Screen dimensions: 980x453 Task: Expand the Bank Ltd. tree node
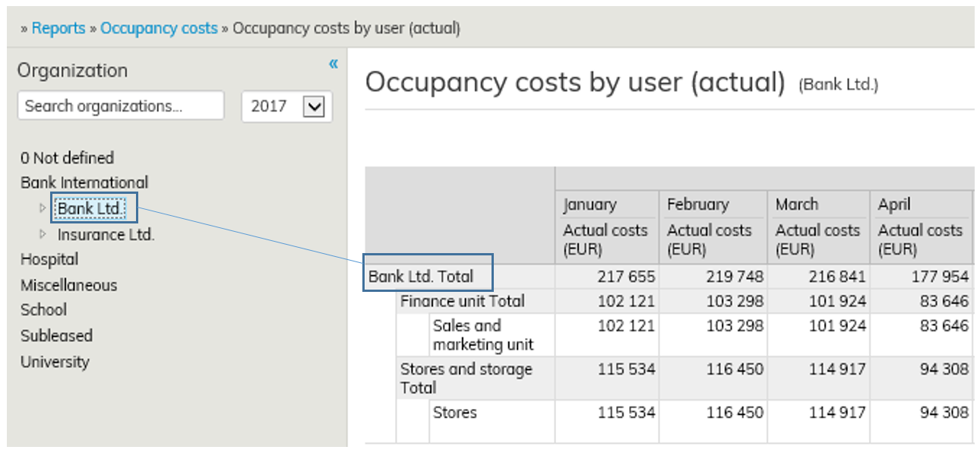(x=43, y=208)
